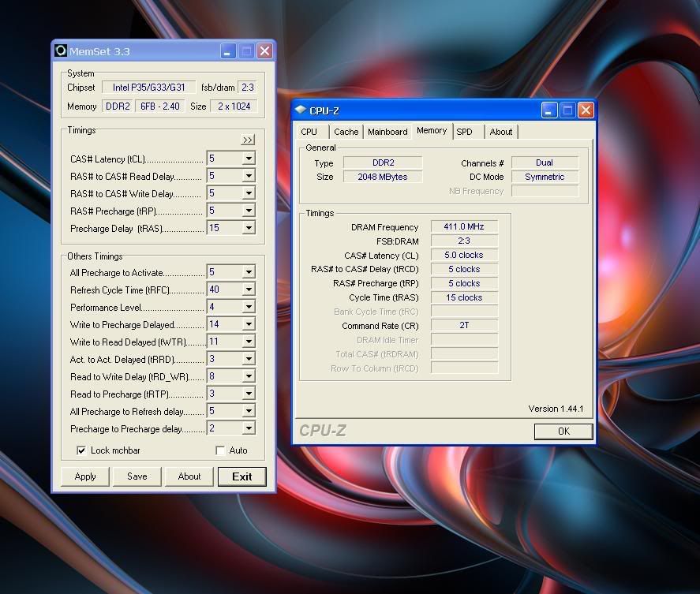This screenshot has width=700, height=594.
Task: Open the Precharge Delay (tRAS) dropdown
Action: pyautogui.click(x=249, y=228)
